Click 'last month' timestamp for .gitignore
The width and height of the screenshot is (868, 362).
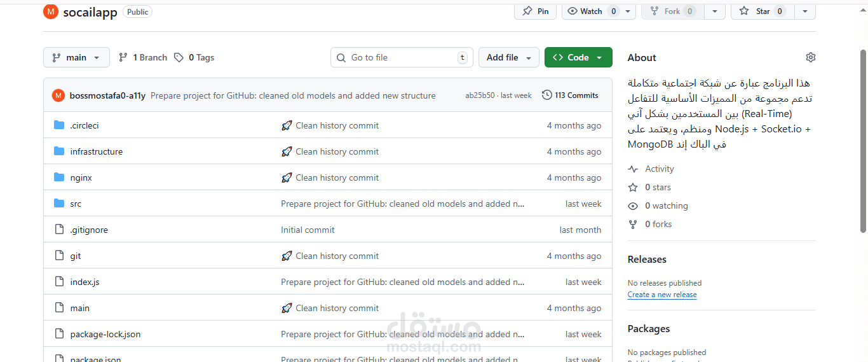coord(580,230)
